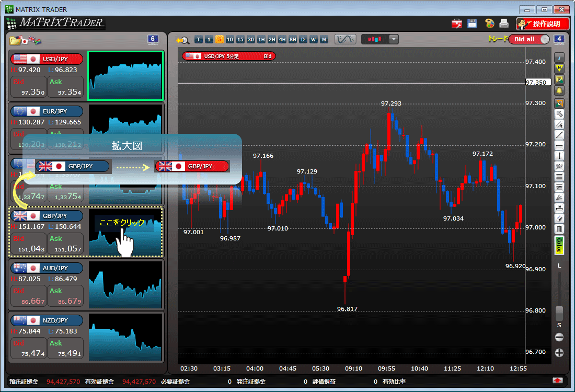Image resolution: width=575 pixels, height=392 pixels.
Task: Click AUD/JPY Bid price 86.667
Action: point(29,296)
